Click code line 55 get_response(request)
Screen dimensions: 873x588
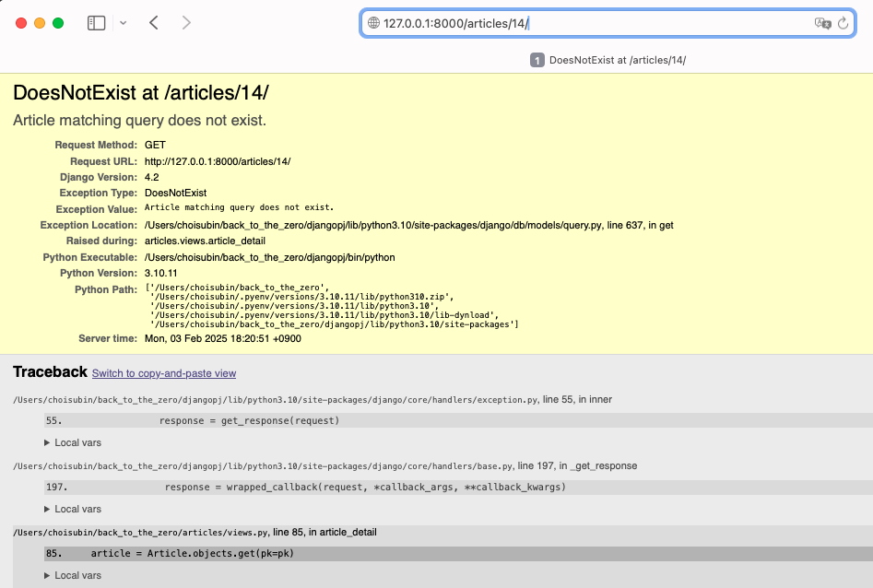click(x=458, y=420)
